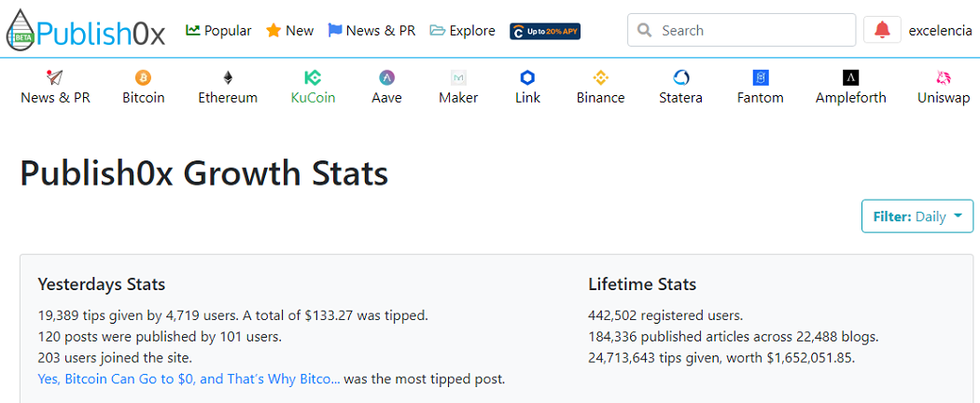Click the News & PR paper plane icon
The image size is (980, 403).
click(x=55, y=77)
